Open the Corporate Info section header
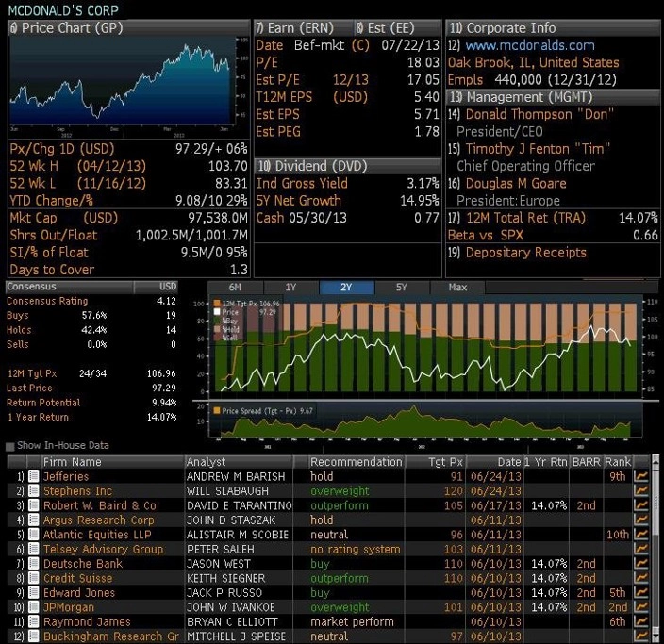The height and width of the screenshot is (644, 664). click(x=553, y=28)
